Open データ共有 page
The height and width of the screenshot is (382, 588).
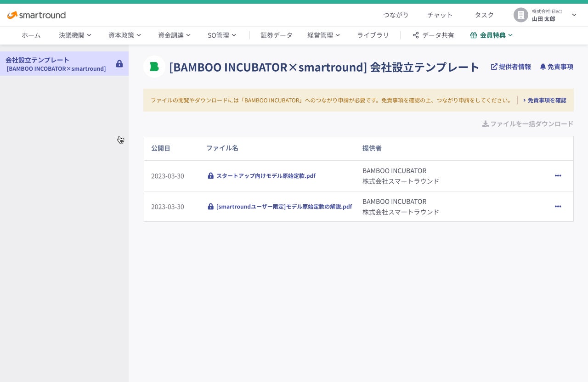tap(433, 35)
